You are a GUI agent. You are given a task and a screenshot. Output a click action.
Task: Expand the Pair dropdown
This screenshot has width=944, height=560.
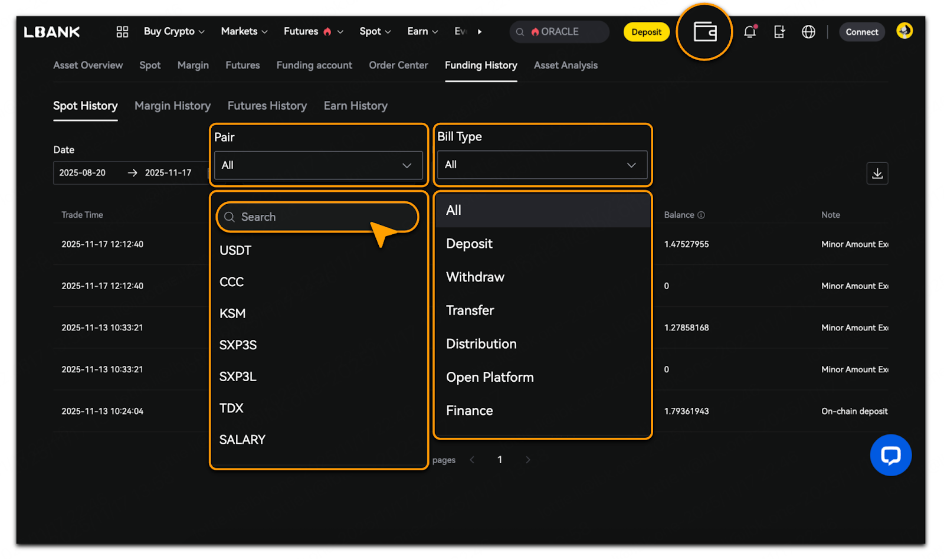point(318,165)
